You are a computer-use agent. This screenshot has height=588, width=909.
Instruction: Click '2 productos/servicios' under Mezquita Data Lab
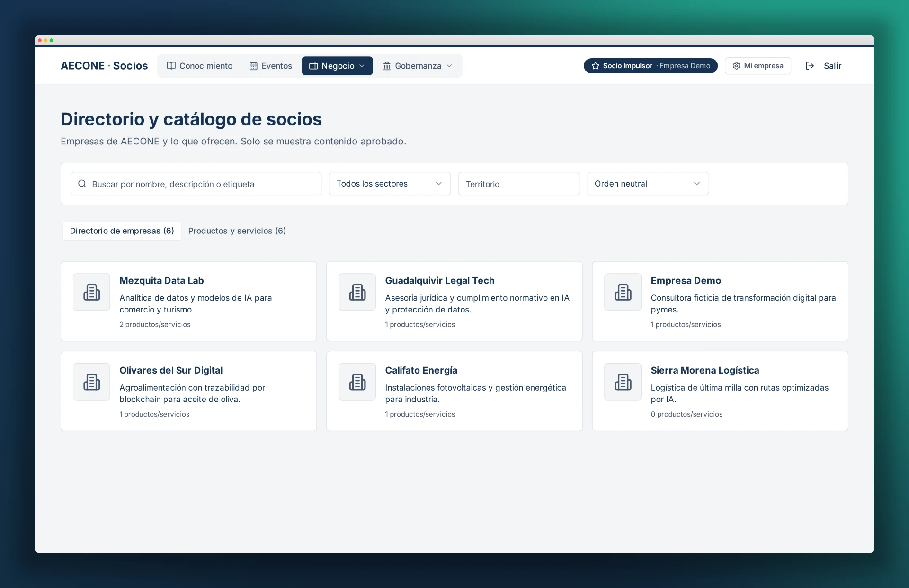155,324
